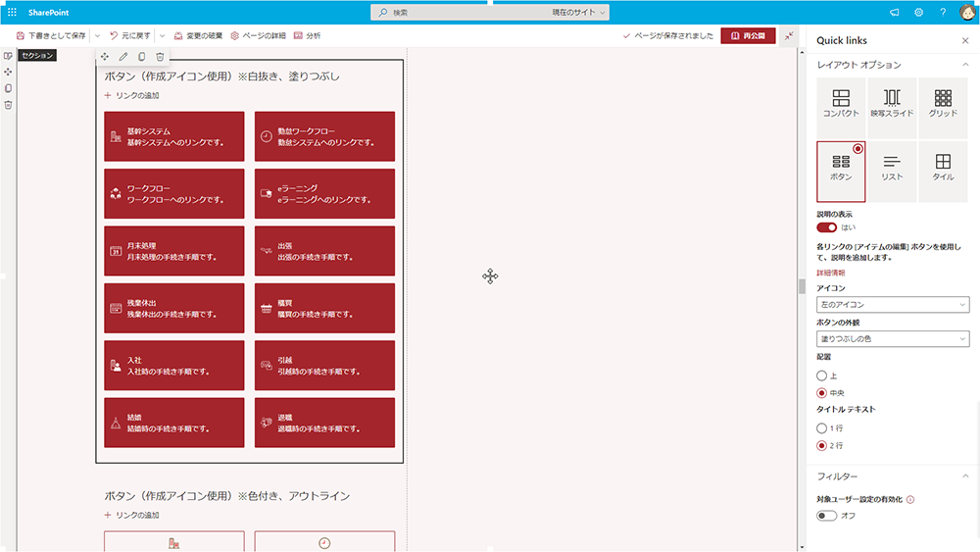Click the megaphone notification icon in header
980x552 pixels.
tap(894, 12)
